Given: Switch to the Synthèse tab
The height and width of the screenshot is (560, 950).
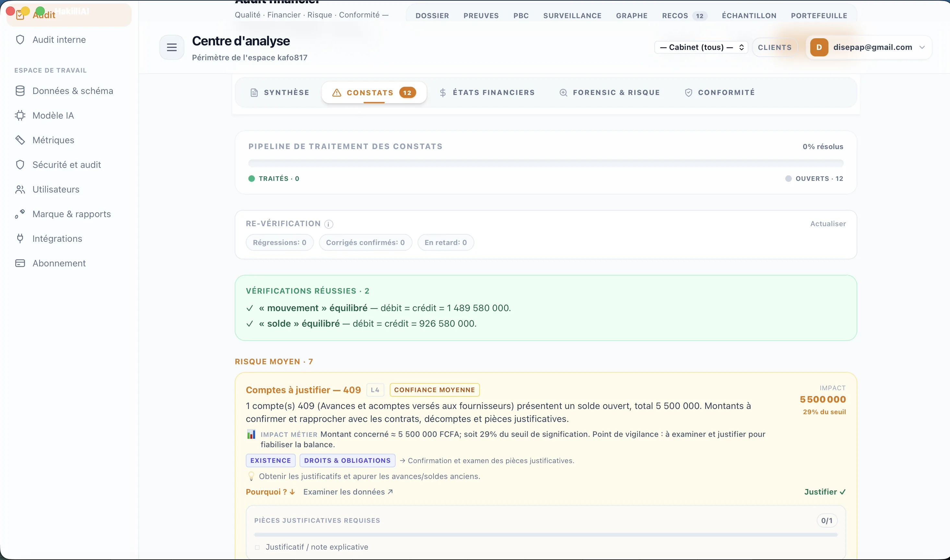Looking at the screenshot, I should pos(280,92).
